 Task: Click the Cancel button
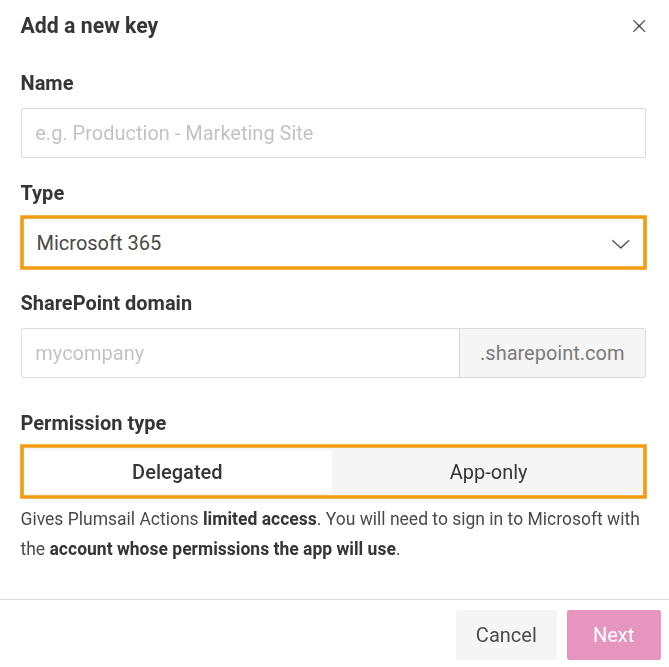(506, 635)
